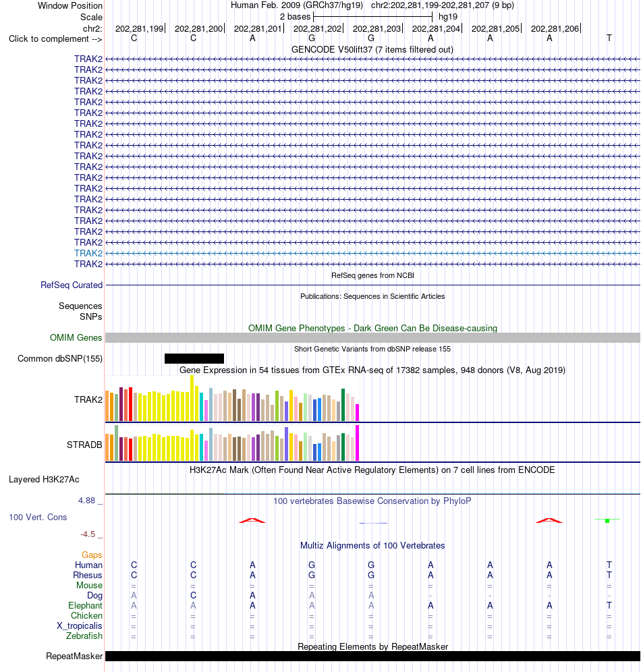Screen dimensions: 641x672
Task: Select the Zebrafish alignment row label
Action: [x=84, y=636]
